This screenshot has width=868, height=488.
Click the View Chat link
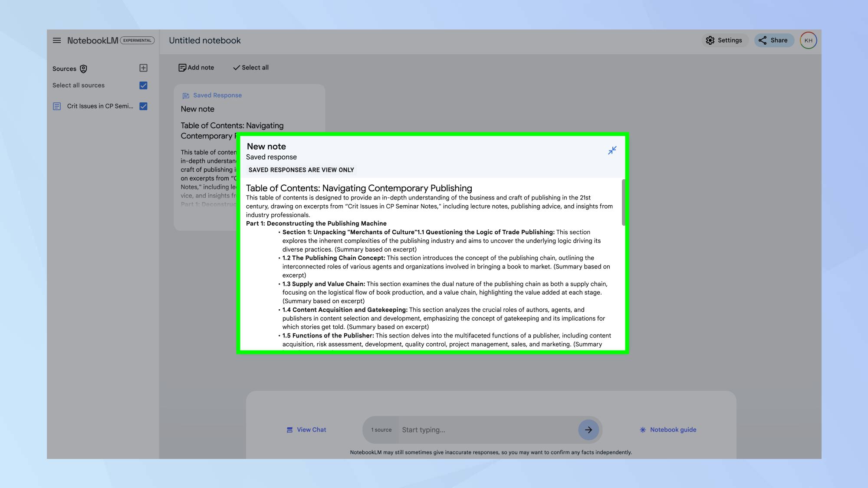tap(306, 430)
